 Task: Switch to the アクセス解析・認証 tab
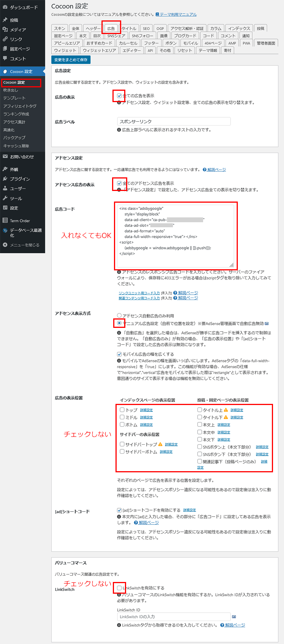pos(187,28)
